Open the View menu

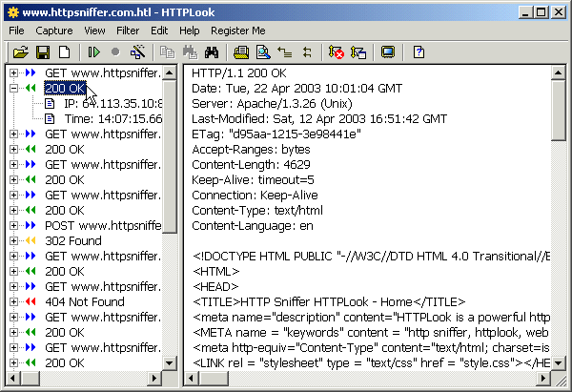[94, 31]
